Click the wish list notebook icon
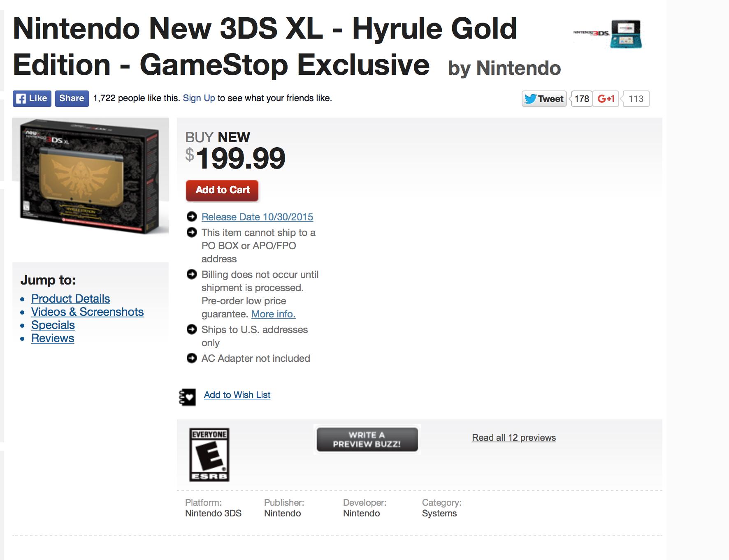 pyautogui.click(x=188, y=397)
